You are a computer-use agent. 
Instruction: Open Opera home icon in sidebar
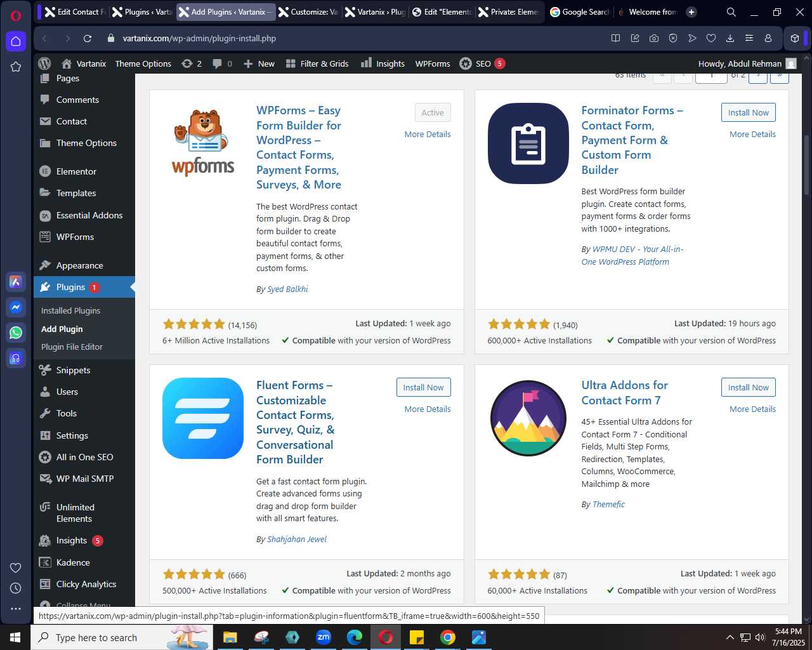(x=16, y=41)
